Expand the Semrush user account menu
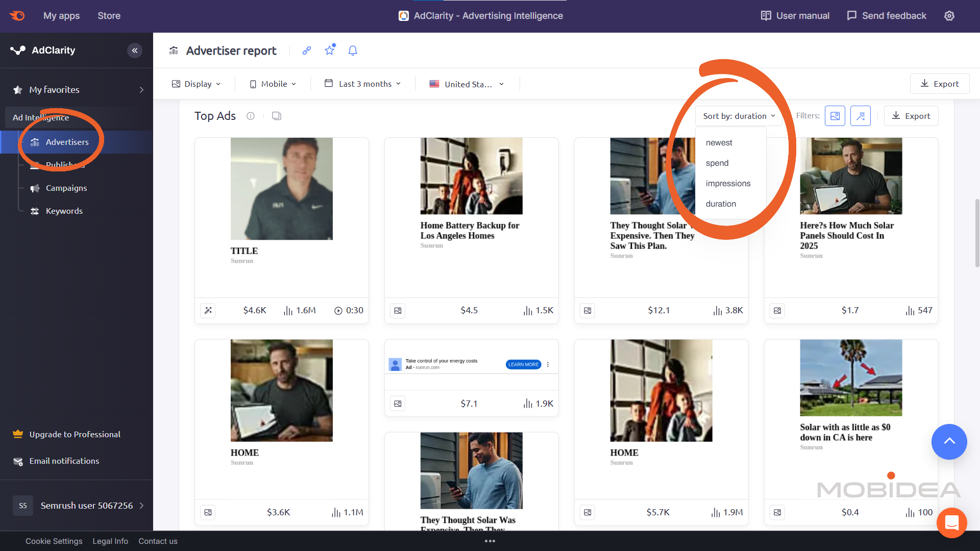 pyautogui.click(x=87, y=506)
